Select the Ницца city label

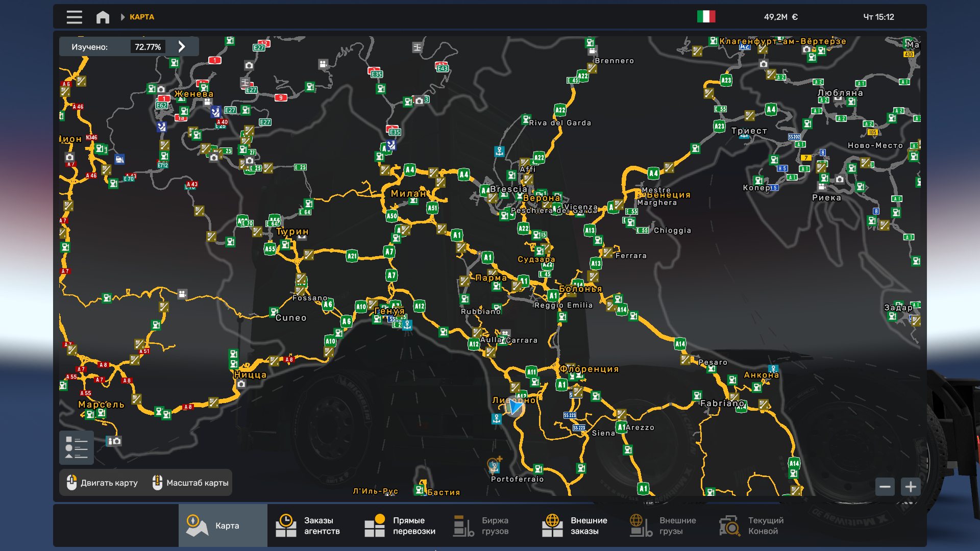(x=250, y=374)
